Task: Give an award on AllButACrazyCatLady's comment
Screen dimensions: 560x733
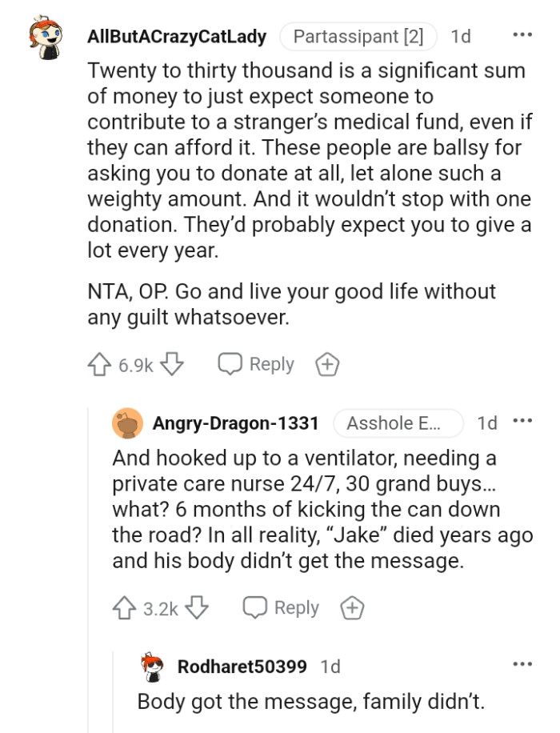Action: pyautogui.click(x=326, y=364)
